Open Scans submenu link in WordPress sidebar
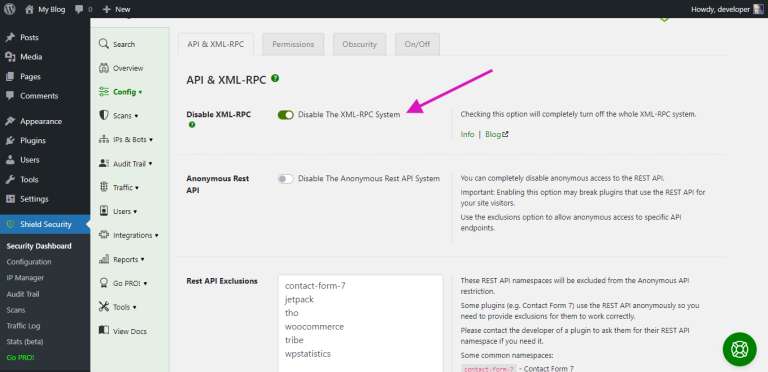Image resolution: width=768 pixels, height=372 pixels. [16, 310]
